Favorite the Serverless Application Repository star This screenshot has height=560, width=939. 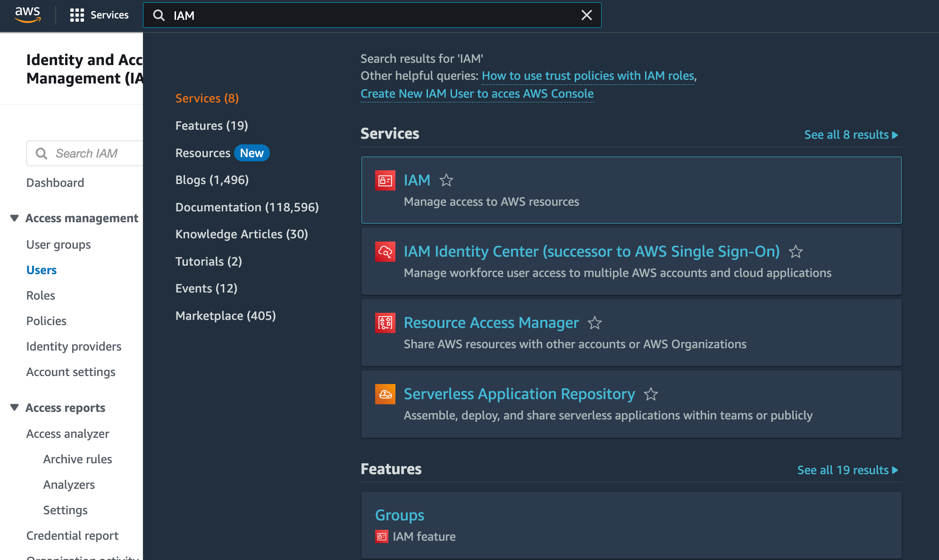[x=651, y=394]
